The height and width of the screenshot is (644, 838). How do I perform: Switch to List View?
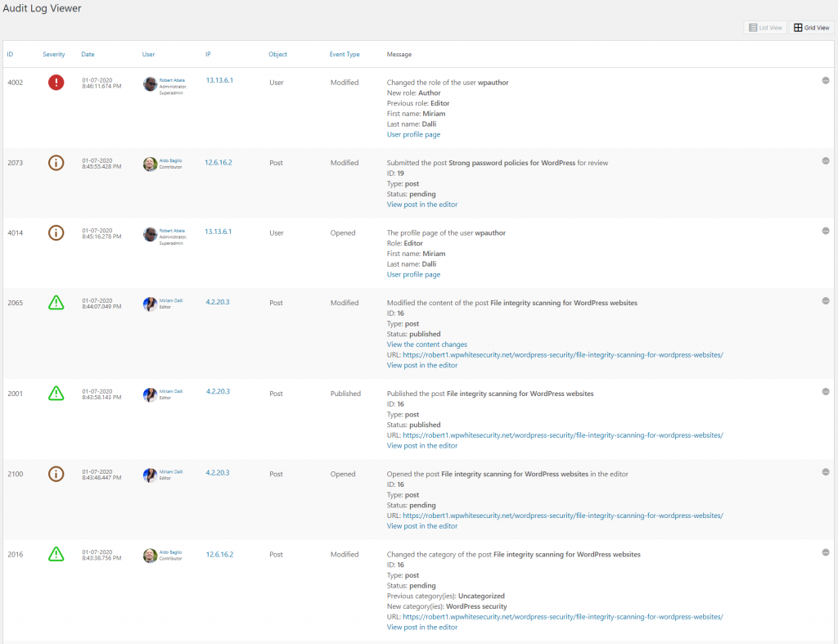tap(764, 28)
